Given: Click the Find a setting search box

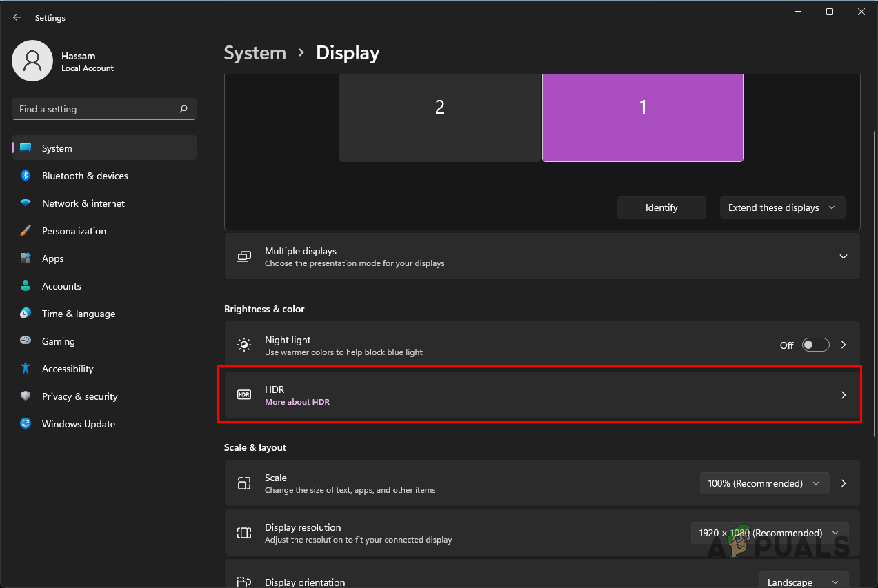Looking at the screenshot, I should point(97,109).
